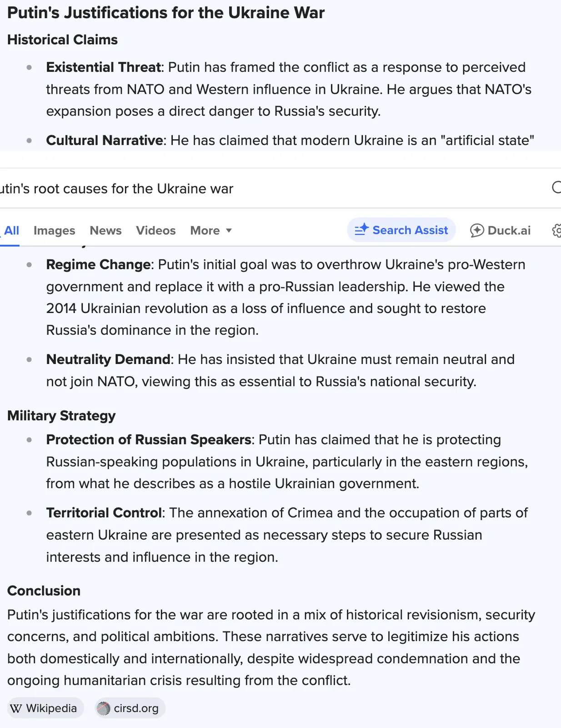Switch to the All results tab
This screenshot has width=561, height=728.
click(11, 231)
